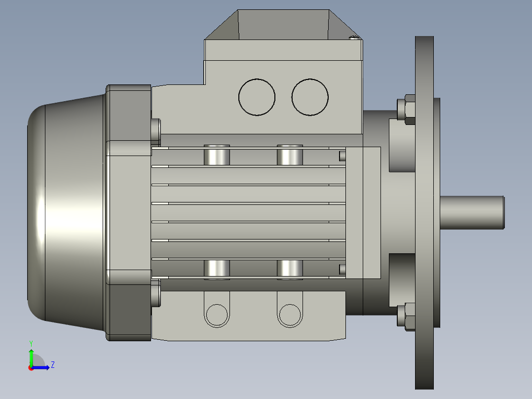Click the left mounting foot circle
This screenshot has width=532, height=399.
point(216,315)
